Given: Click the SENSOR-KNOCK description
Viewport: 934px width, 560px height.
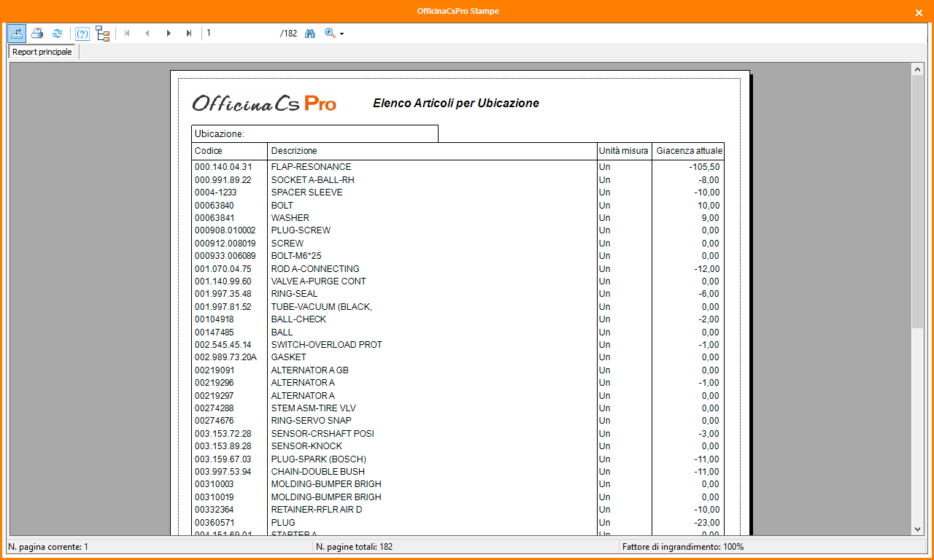Looking at the screenshot, I should pyautogui.click(x=306, y=446).
